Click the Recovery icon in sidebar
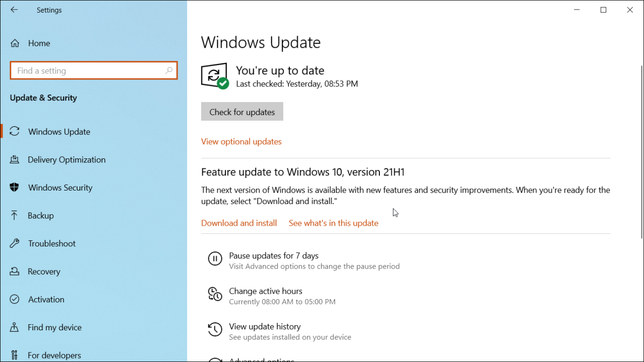Viewport: 644px width, 362px height. [x=15, y=271]
